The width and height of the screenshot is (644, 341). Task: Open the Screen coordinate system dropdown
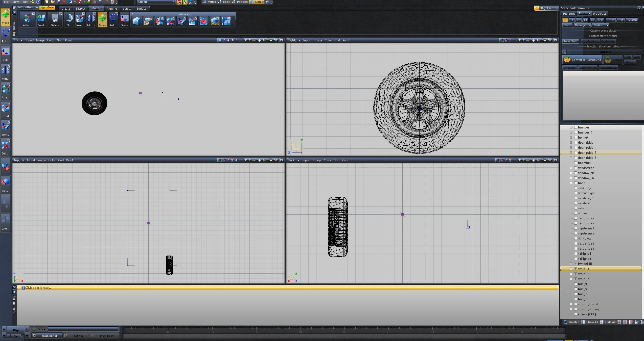click(x=156, y=2)
